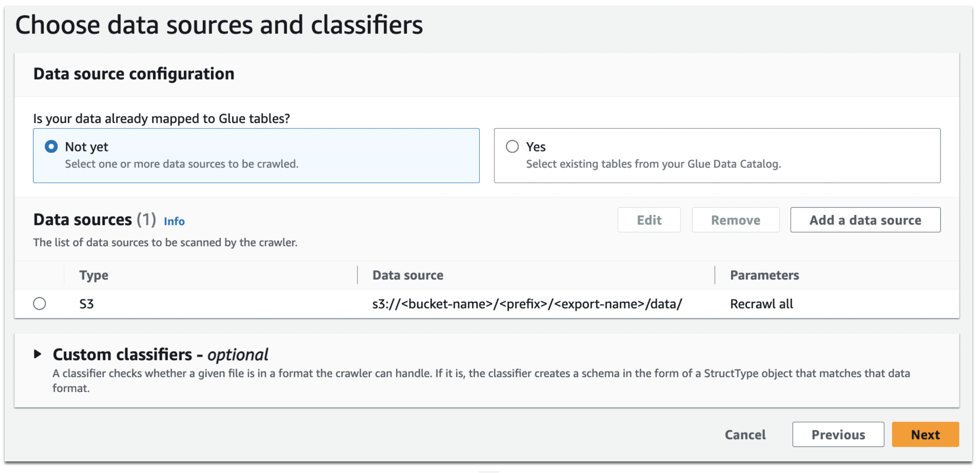Select the S3 data source row radio button
Screen dimensions: 980x473
pos(40,304)
